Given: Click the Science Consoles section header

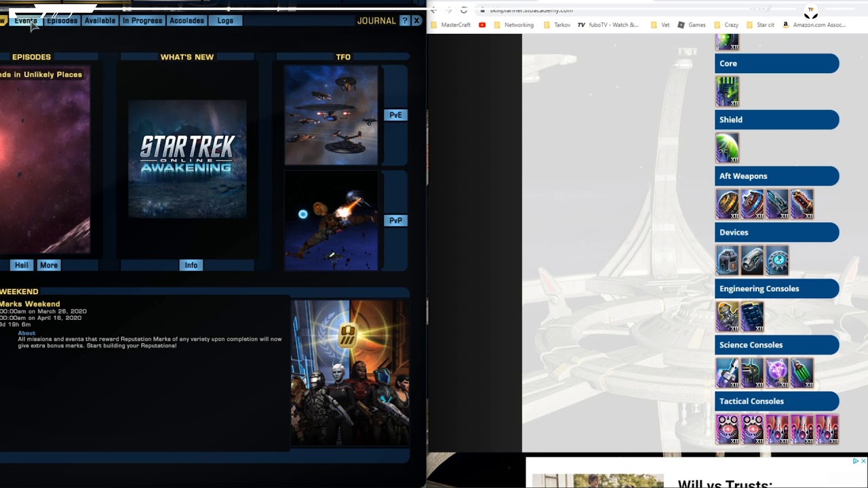Looking at the screenshot, I should [777, 345].
